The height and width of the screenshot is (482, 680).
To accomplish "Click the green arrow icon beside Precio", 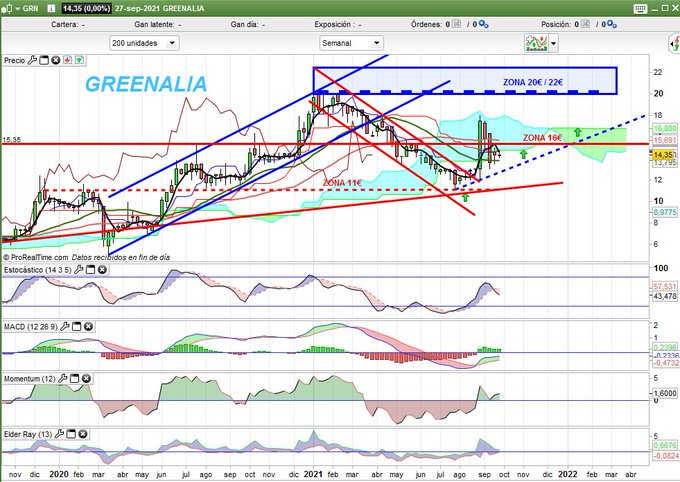I will click(x=79, y=60).
